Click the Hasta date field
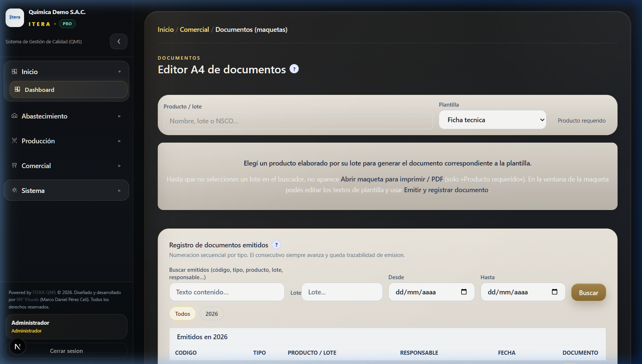The image size is (642, 364). click(x=523, y=292)
